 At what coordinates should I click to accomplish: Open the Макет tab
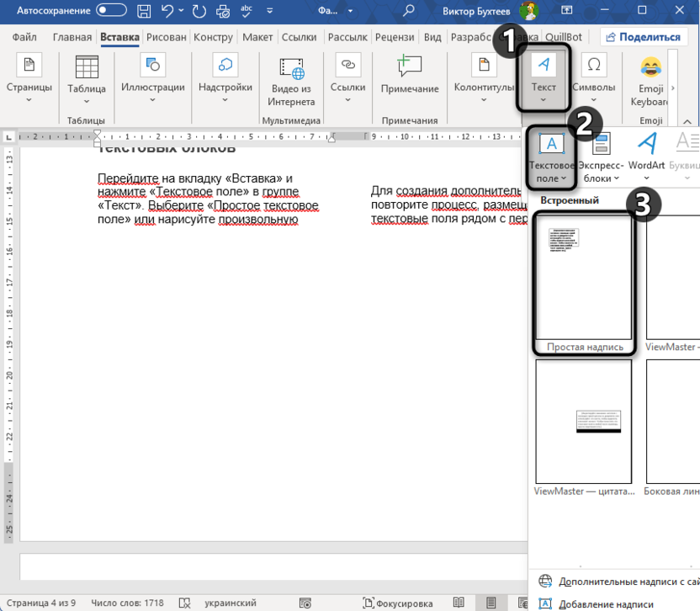click(257, 38)
